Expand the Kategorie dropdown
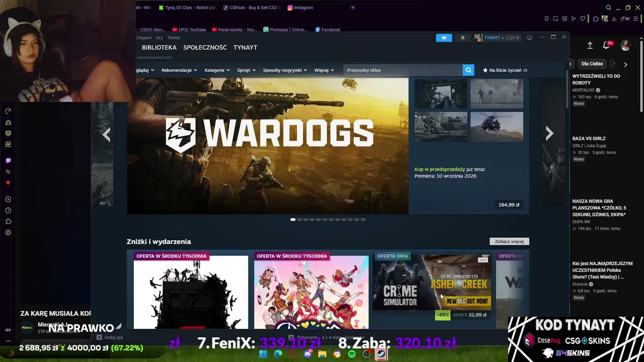Image resolution: width=644 pixels, height=362 pixels. [217, 70]
